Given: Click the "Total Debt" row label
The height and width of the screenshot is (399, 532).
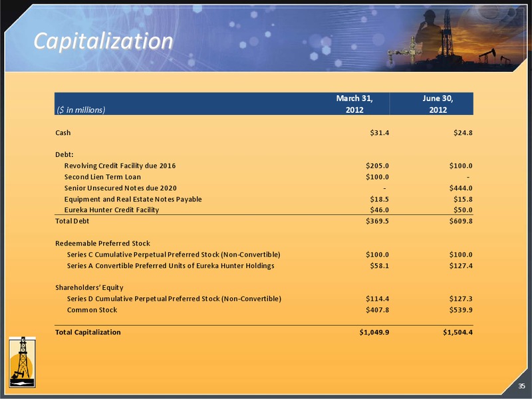Looking at the screenshot, I should [72, 221].
